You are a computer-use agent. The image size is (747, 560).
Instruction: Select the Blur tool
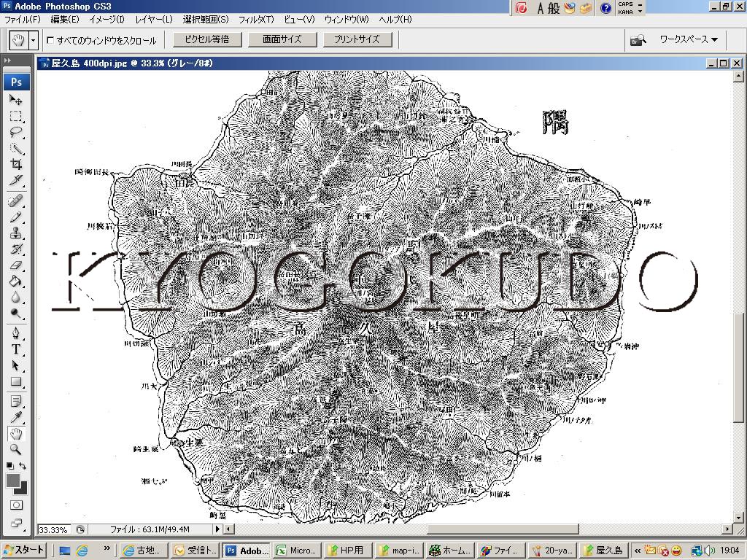coord(16,297)
